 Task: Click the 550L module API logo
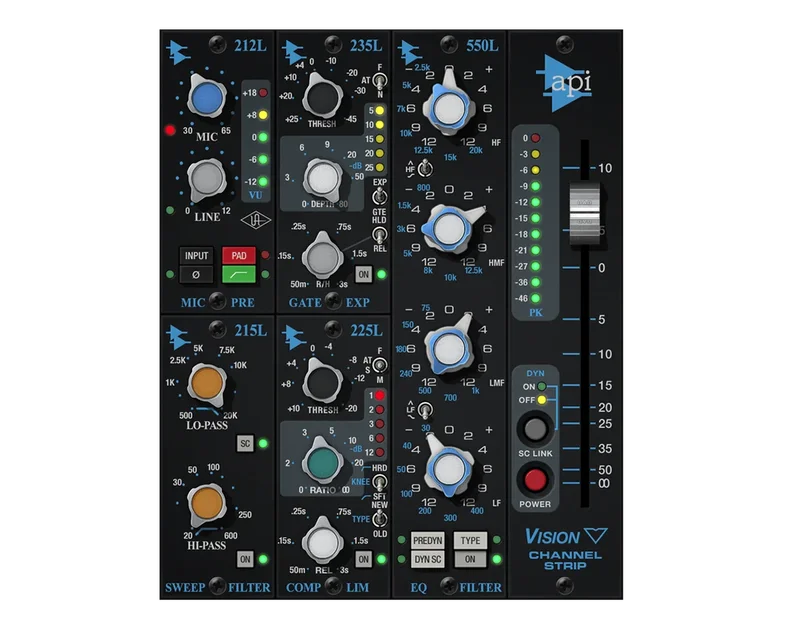pyautogui.click(x=410, y=52)
